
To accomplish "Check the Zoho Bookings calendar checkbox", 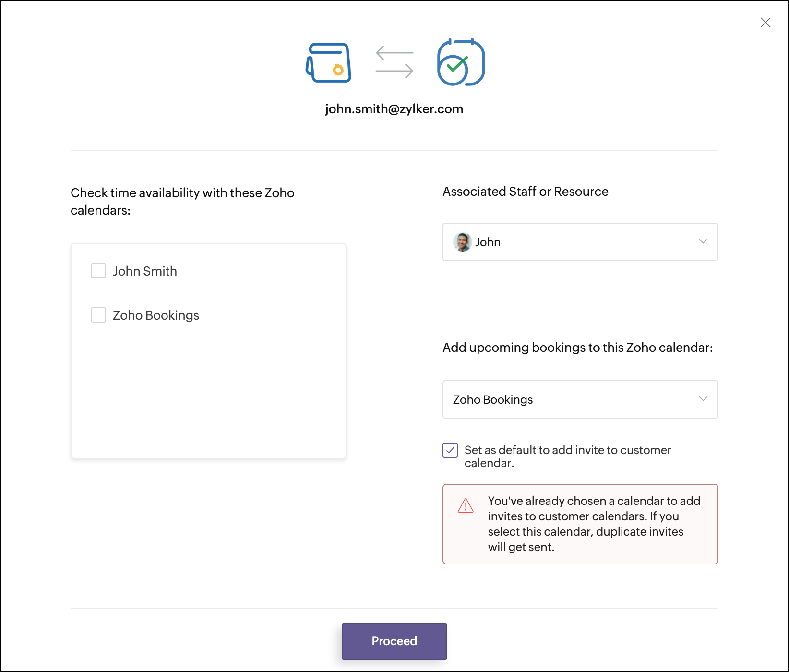I will tap(98, 315).
